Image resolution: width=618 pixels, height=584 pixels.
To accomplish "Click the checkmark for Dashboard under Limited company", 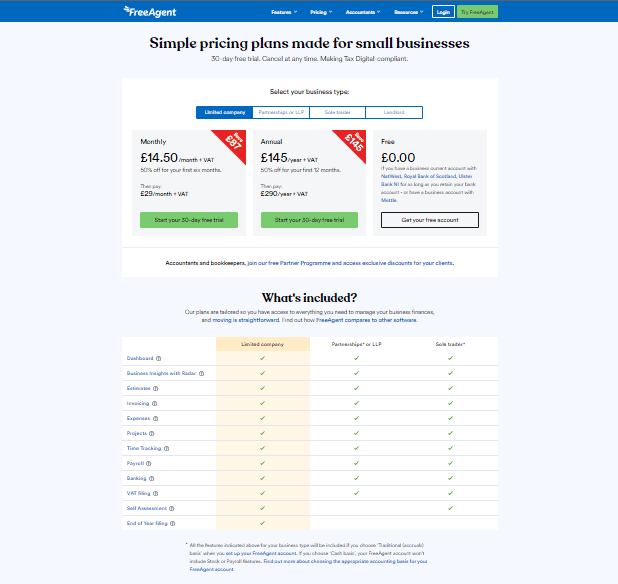I will click(x=262, y=358).
